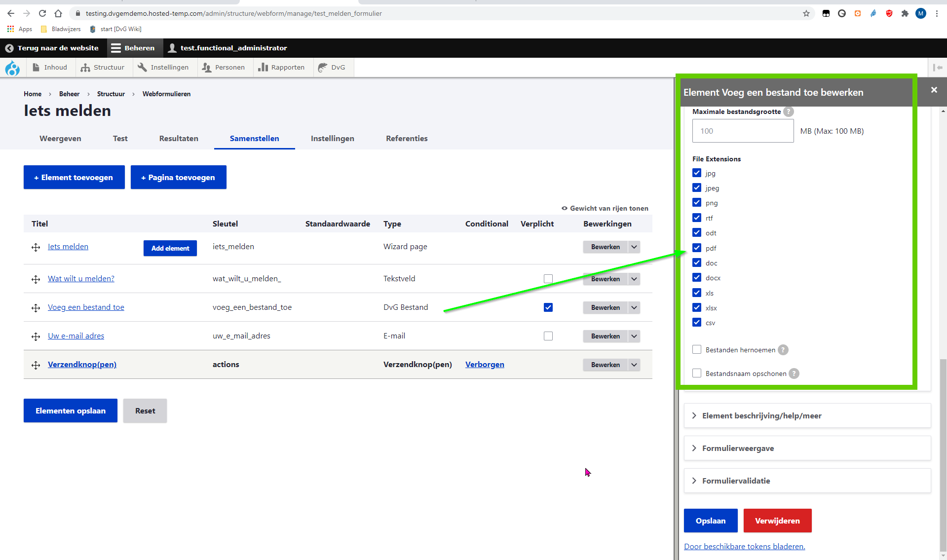Open the Structuur admin menu
The height and width of the screenshot is (560, 947).
point(103,68)
